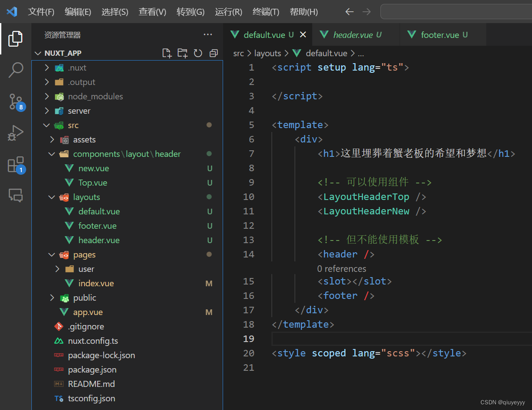Close the default.vue editor tab

point(303,35)
